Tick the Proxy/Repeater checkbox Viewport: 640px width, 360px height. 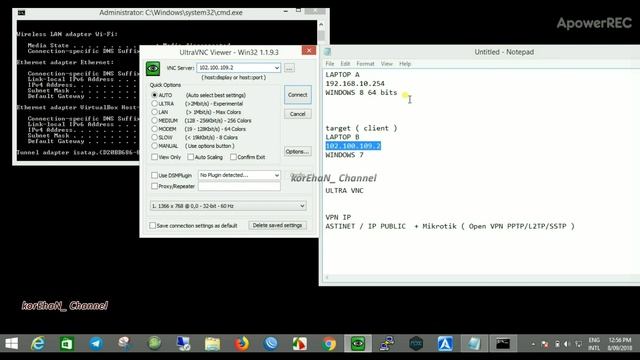(x=154, y=186)
